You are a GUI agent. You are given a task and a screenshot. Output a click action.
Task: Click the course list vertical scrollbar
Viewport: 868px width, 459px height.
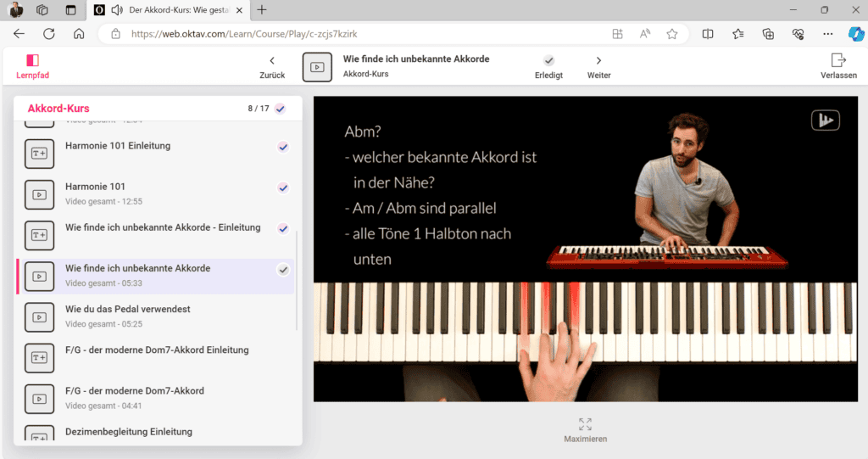(297, 280)
